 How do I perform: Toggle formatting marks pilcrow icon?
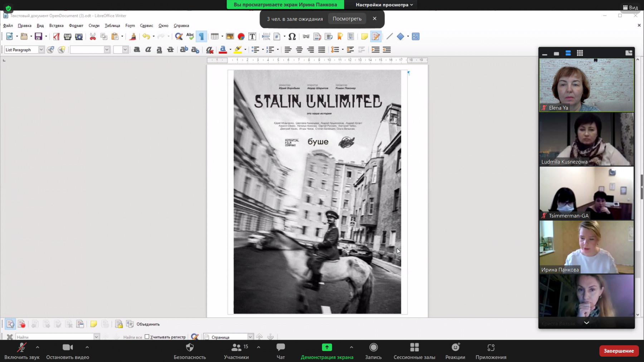[x=201, y=36]
